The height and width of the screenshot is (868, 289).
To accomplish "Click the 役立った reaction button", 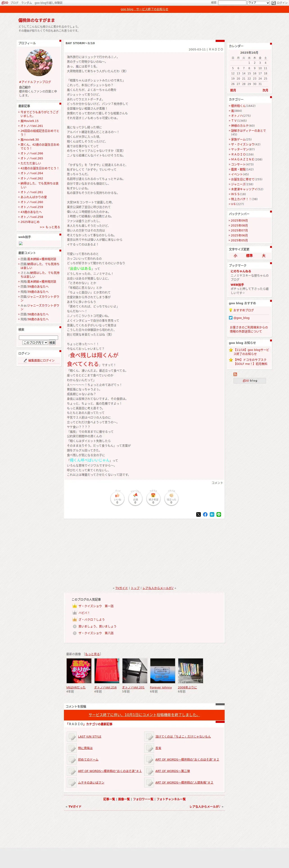I will [171, 499].
